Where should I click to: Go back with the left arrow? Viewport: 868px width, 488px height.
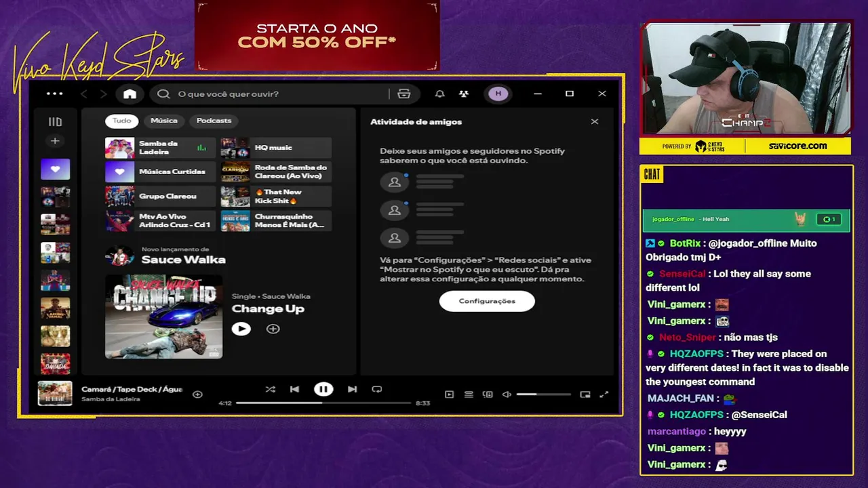84,94
